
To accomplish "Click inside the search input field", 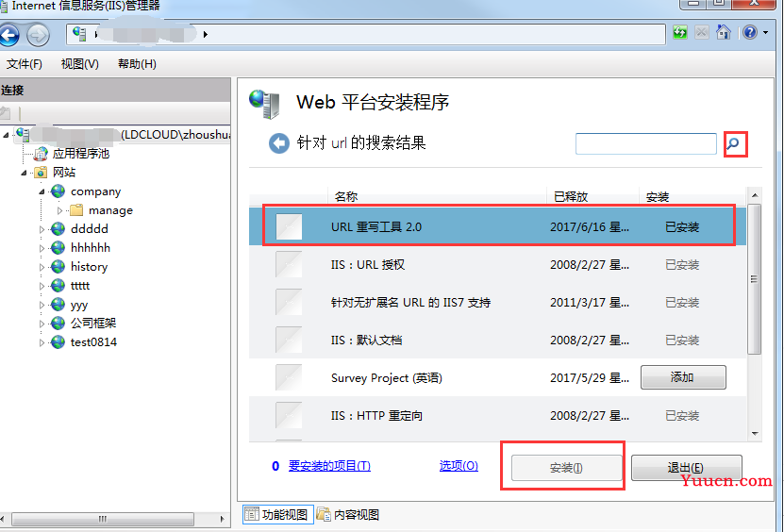I will (646, 144).
